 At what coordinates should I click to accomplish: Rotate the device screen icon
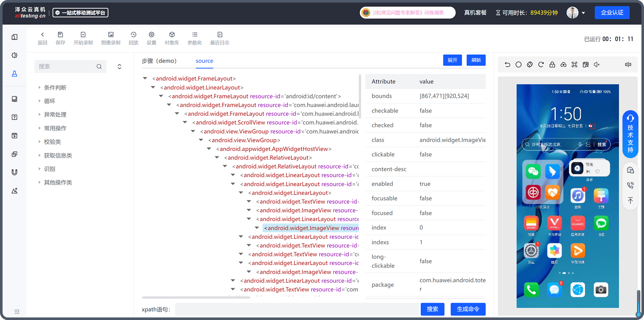tap(530, 65)
